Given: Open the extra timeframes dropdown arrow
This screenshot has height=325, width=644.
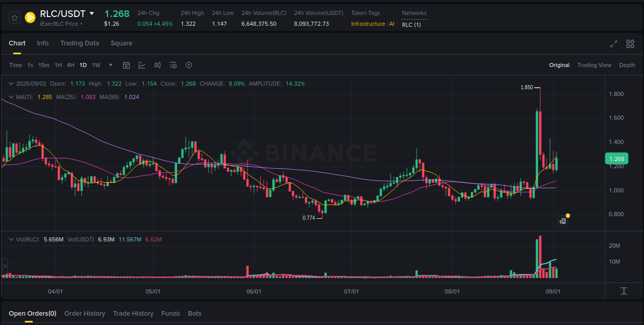Looking at the screenshot, I should [110, 65].
